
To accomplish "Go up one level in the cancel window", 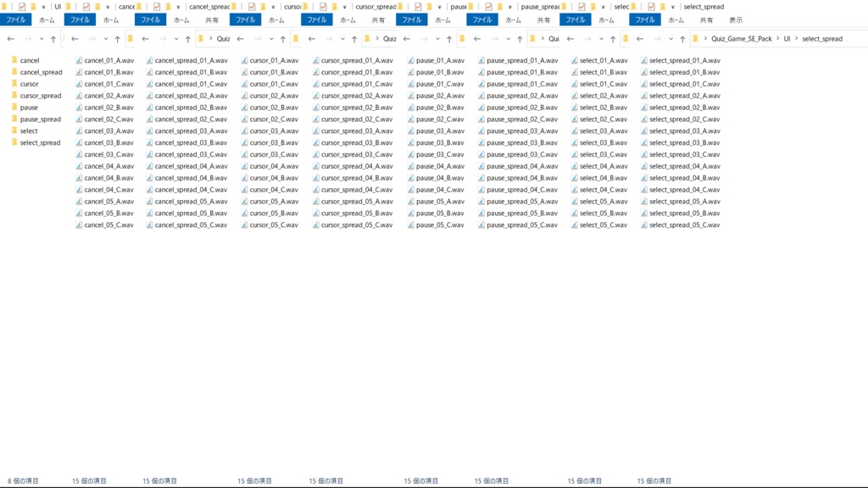I will point(117,39).
